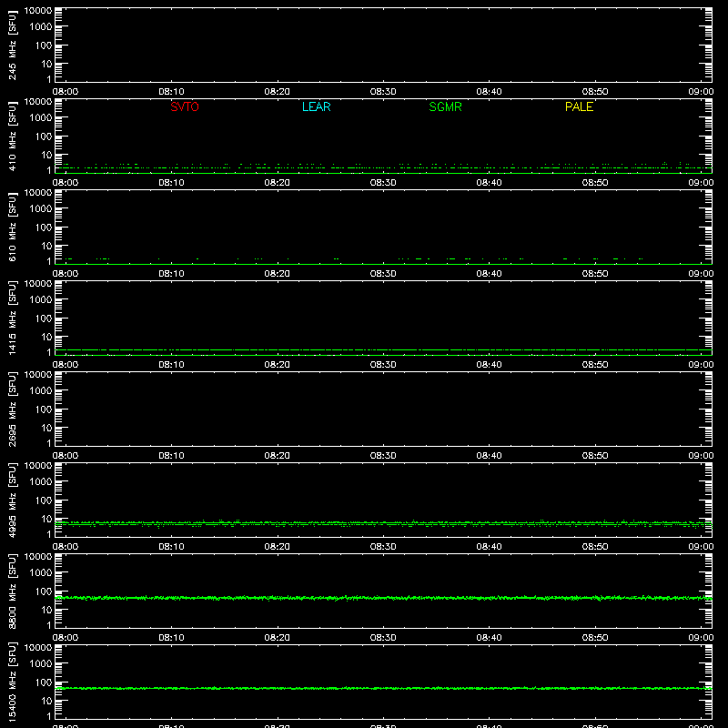Image resolution: width=728 pixels, height=728 pixels.
Task: Click 08:20 time label below 2695 MHz panel
Action: pos(278,456)
